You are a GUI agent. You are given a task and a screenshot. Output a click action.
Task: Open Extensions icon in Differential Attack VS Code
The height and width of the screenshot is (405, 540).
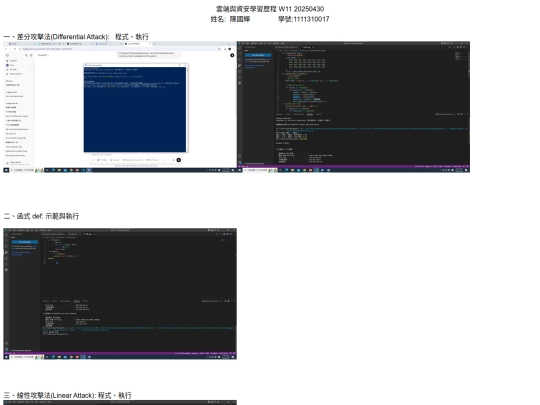tap(240, 71)
